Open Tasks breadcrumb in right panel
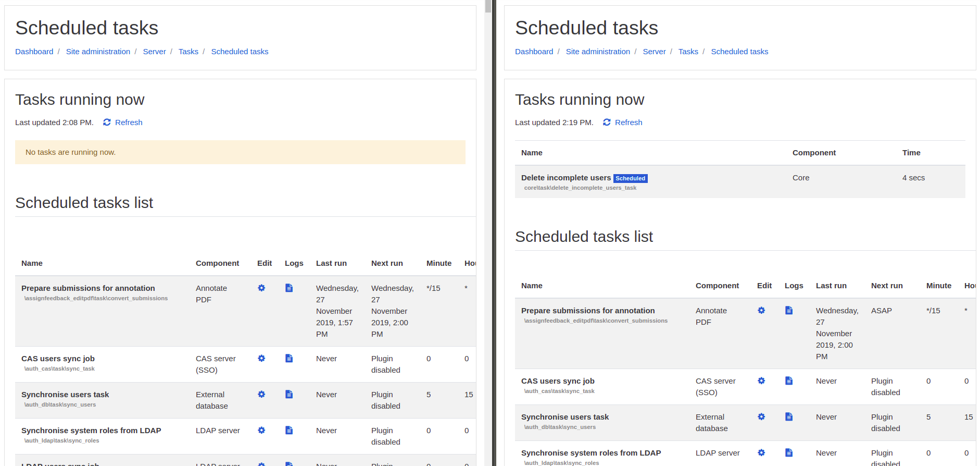 (x=688, y=52)
